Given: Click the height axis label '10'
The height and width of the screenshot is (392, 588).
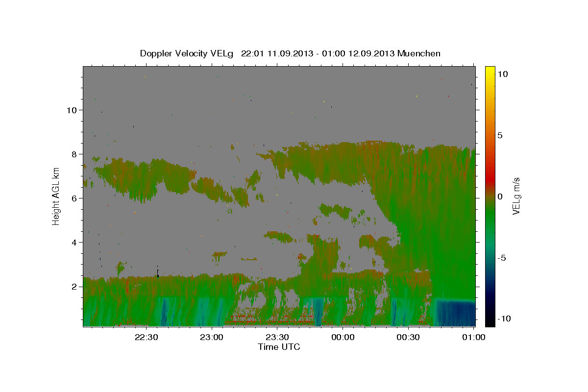Looking at the screenshot, I should pos(72,110).
